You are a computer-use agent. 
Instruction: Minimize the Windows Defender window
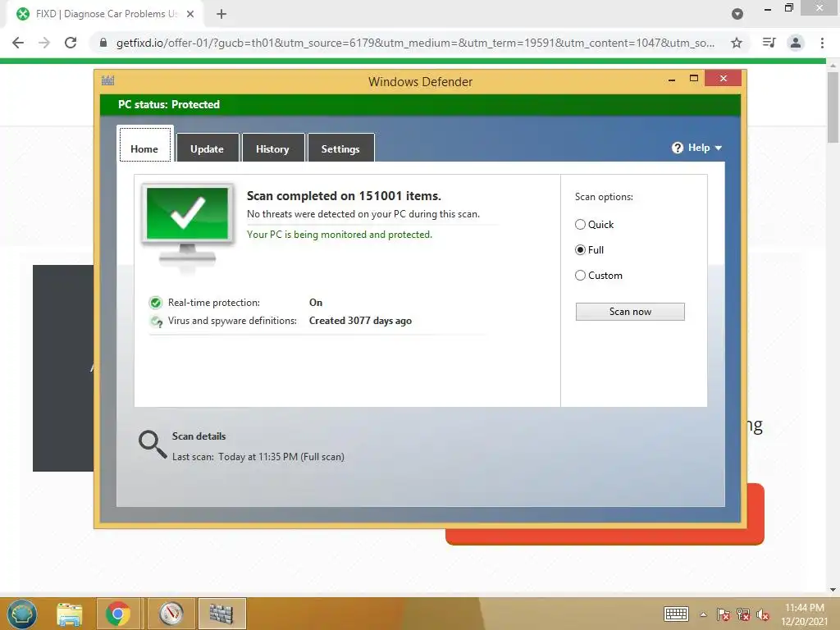tap(672, 80)
